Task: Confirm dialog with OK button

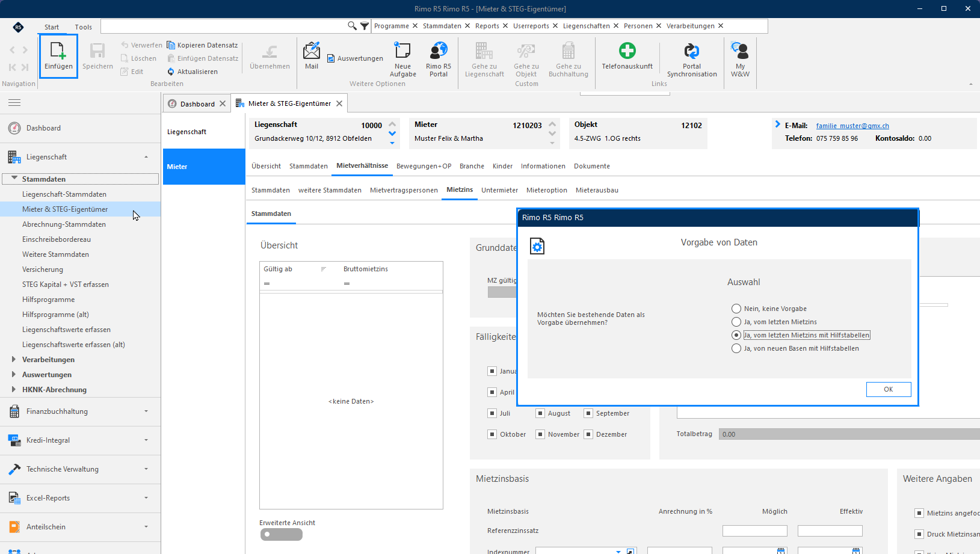Action: 889,389
